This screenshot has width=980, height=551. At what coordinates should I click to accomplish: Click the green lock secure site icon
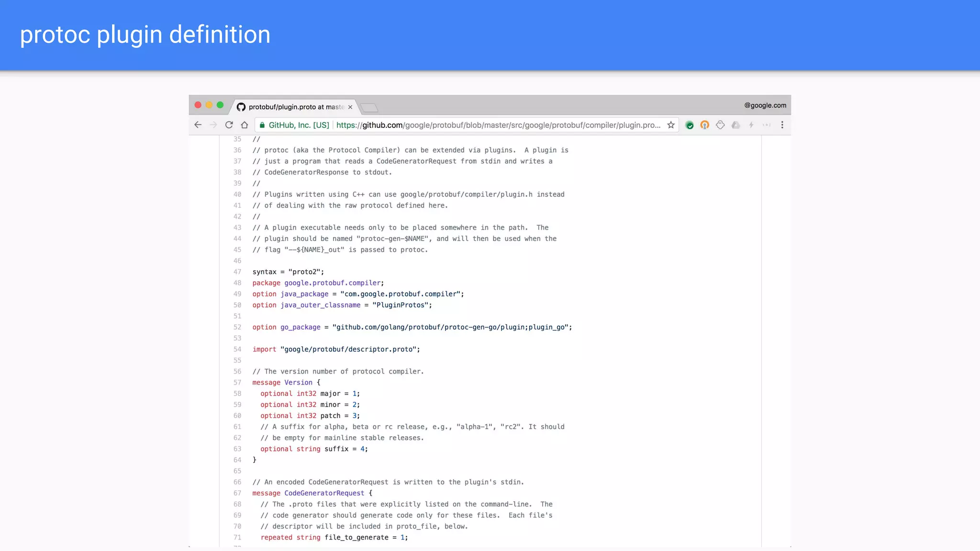pyautogui.click(x=262, y=125)
